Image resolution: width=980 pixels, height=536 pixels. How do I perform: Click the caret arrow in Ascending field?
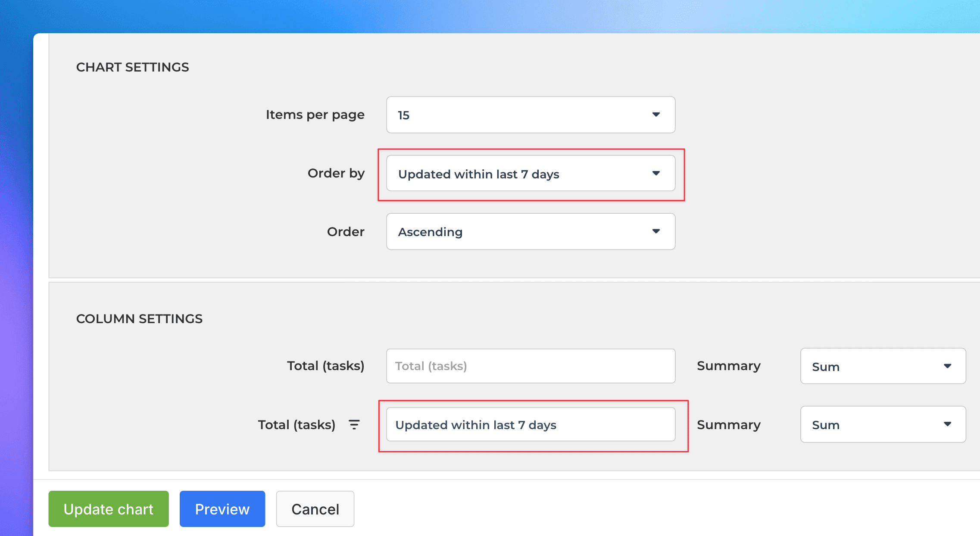pyautogui.click(x=655, y=231)
